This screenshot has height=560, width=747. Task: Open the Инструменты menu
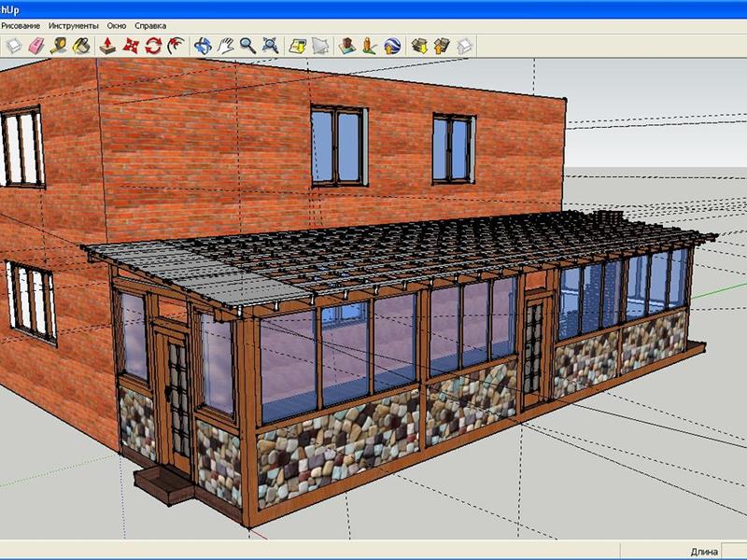(74, 26)
